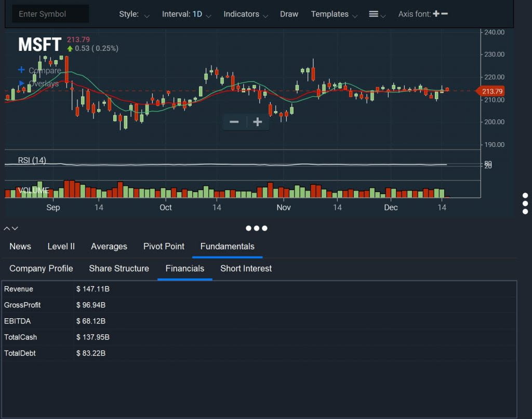The width and height of the screenshot is (532, 419).
Task: Expand the Overlays triangle
Action: point(22,83)
